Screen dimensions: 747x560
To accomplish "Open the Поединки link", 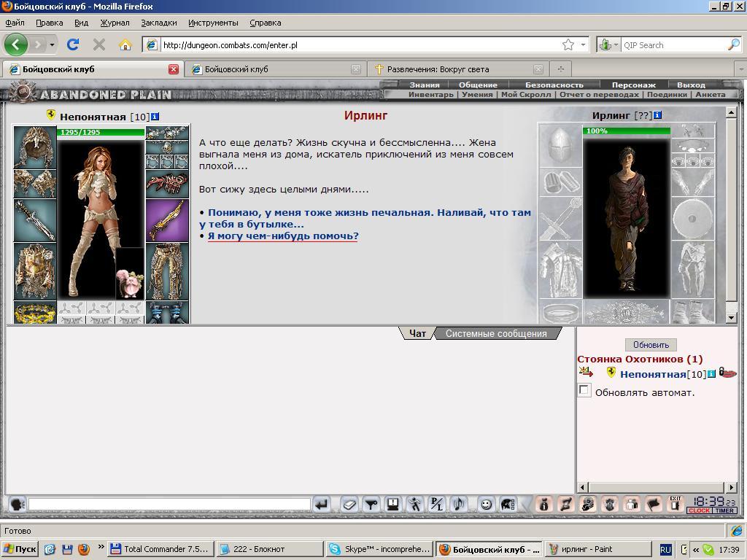I will tap(667, 94).
